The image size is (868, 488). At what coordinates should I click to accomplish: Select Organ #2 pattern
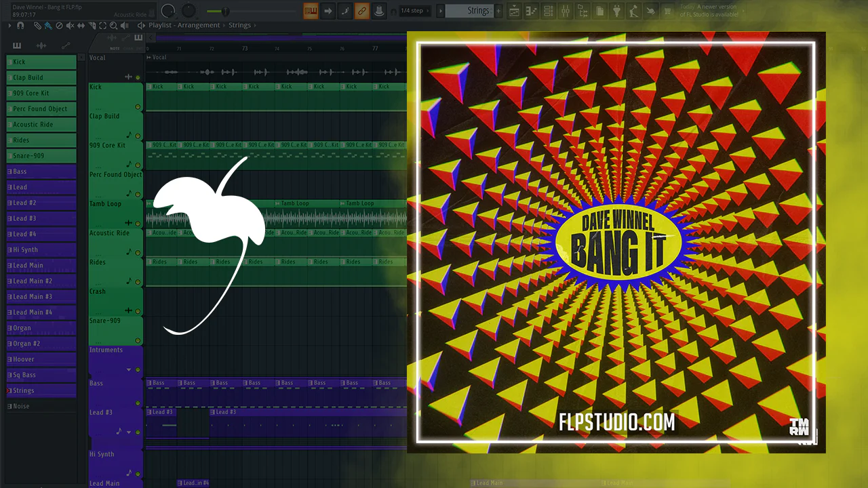[41, 344]
